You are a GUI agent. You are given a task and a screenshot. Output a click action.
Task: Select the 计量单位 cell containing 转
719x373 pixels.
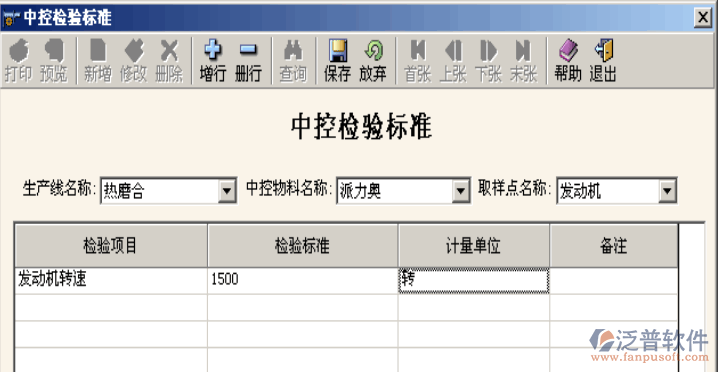click(x=474, y=280)
